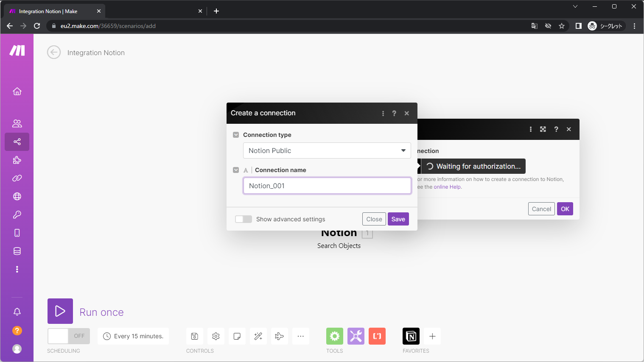Open the browser three-dot menu

(x=634, y=26)
